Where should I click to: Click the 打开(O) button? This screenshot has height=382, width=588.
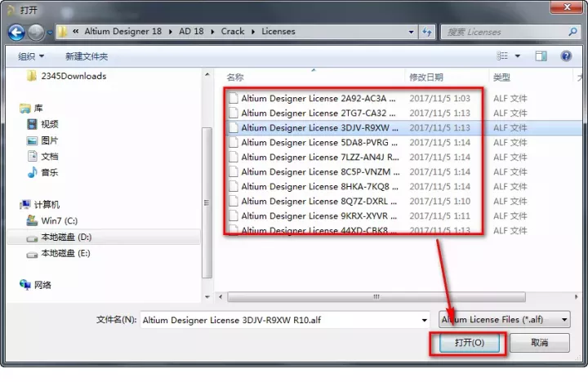point(469,343)
